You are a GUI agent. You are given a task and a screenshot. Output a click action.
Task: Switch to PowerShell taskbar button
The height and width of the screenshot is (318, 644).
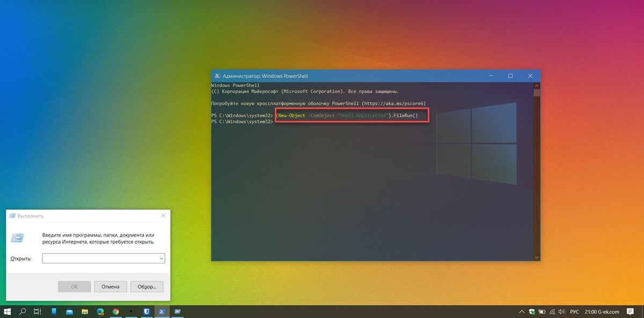point(162,312)
